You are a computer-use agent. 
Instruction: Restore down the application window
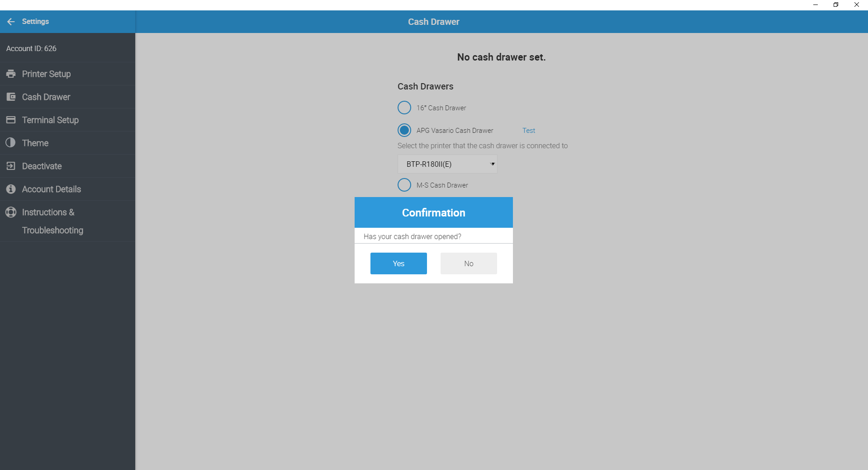tap(836, 5)
